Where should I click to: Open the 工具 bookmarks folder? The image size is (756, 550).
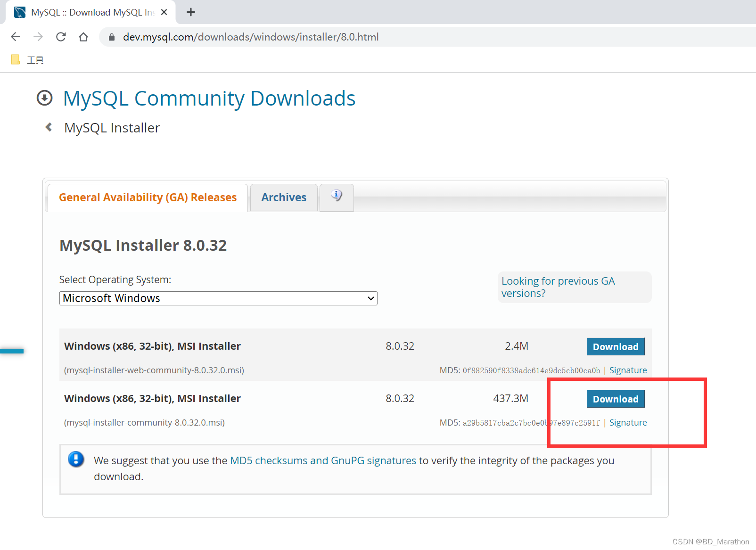click(28, 59)
